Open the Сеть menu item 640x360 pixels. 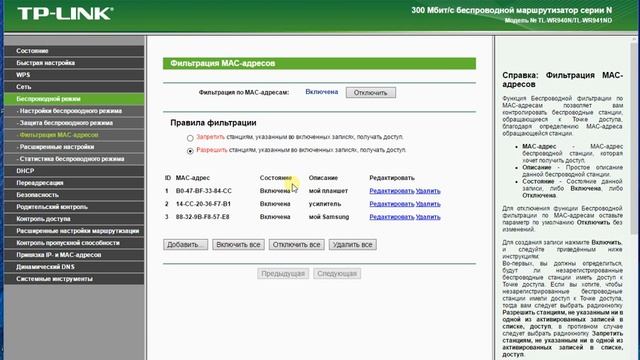coord(74,87)
